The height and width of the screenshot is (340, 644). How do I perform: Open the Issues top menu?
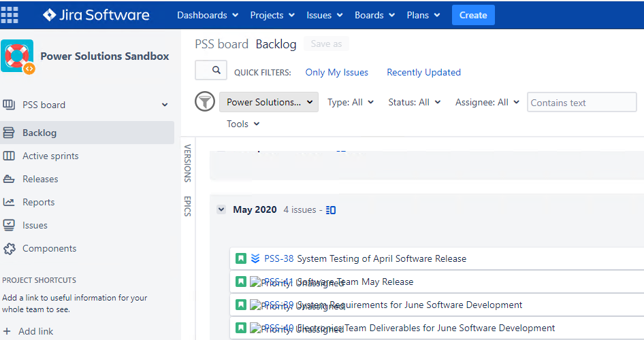pos(325,15)
